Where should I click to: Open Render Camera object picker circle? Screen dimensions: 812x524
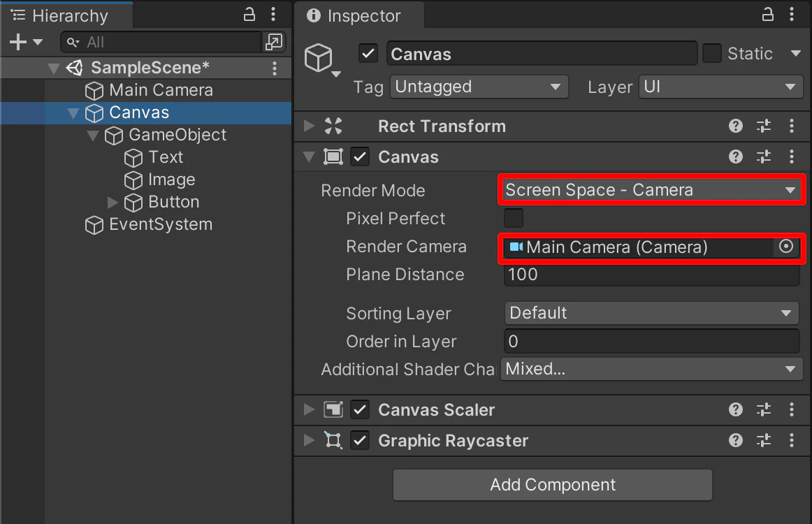[786, 247]
